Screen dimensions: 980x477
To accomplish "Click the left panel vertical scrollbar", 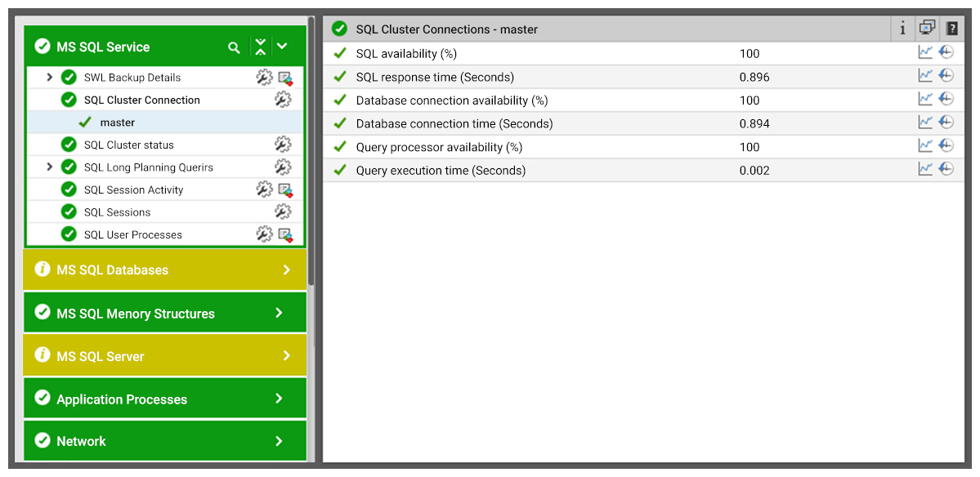I will pos(311,149).
